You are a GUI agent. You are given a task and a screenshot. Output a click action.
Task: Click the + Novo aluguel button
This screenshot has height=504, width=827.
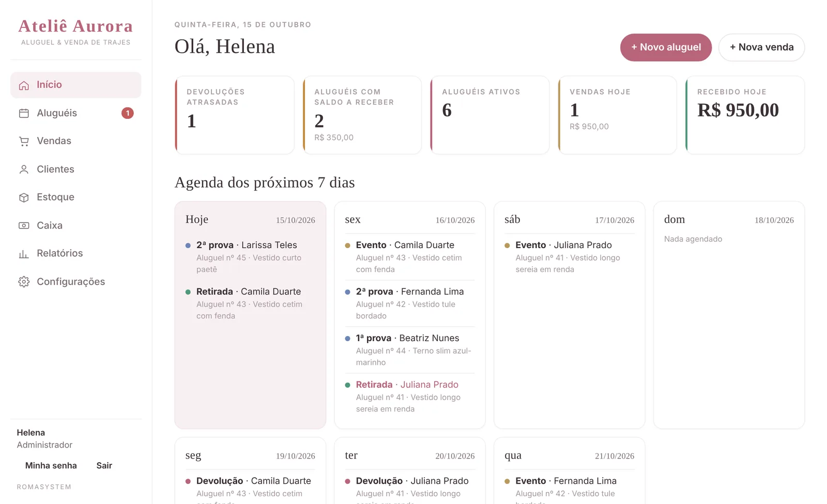[x=666, y=48]
